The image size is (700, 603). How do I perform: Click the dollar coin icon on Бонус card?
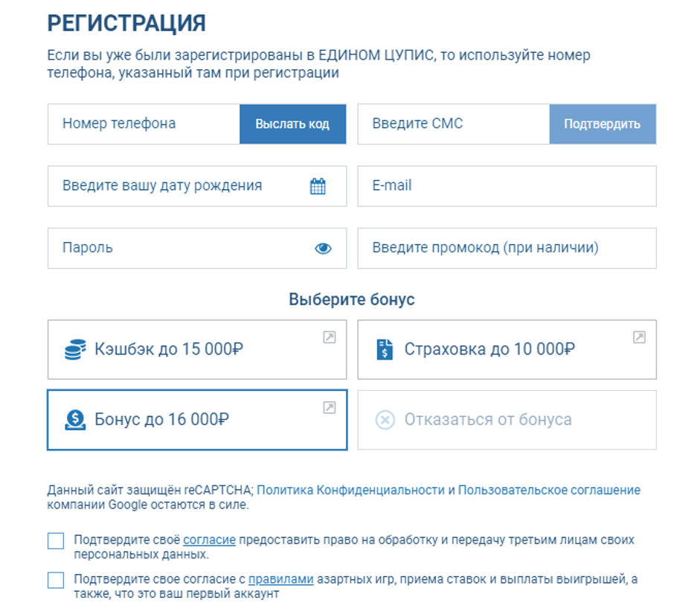pyautogui.click(x=74, y=418)
